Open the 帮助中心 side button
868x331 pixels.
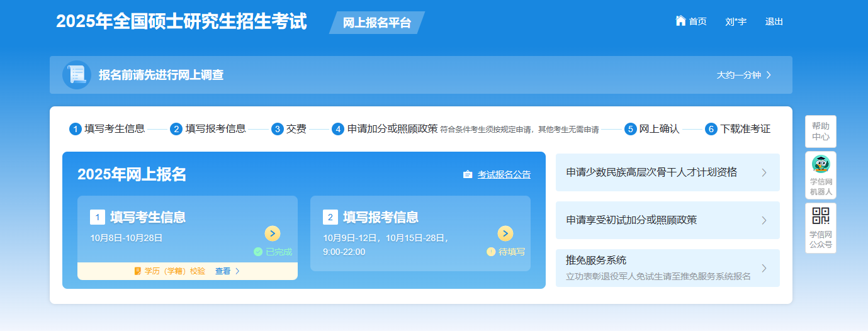821,132
